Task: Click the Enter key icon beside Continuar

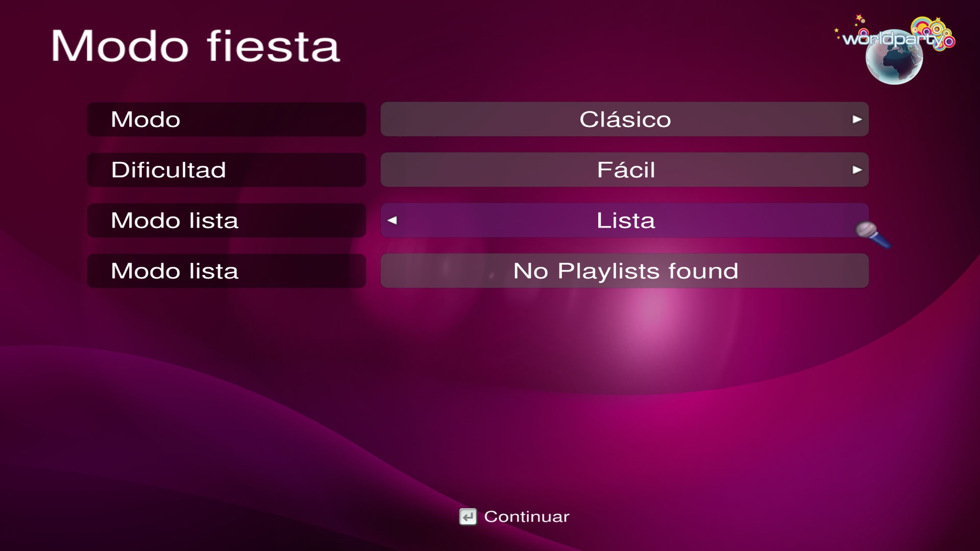Action: pos(468,516)
